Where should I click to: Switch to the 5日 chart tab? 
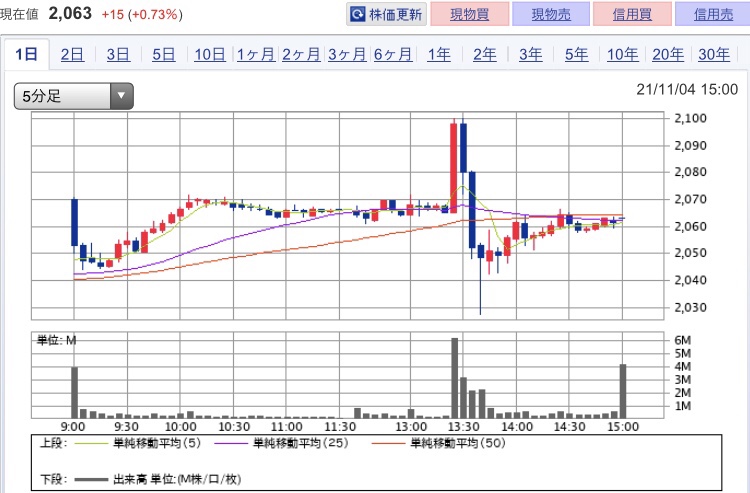pos(164,55)
